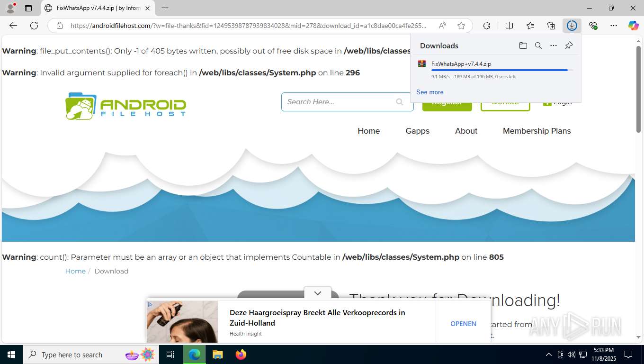Image resolution: width=644 pixels, height=364 pixels.
Task: Click the Android File Host logo
Action: (x=125, y=106)
